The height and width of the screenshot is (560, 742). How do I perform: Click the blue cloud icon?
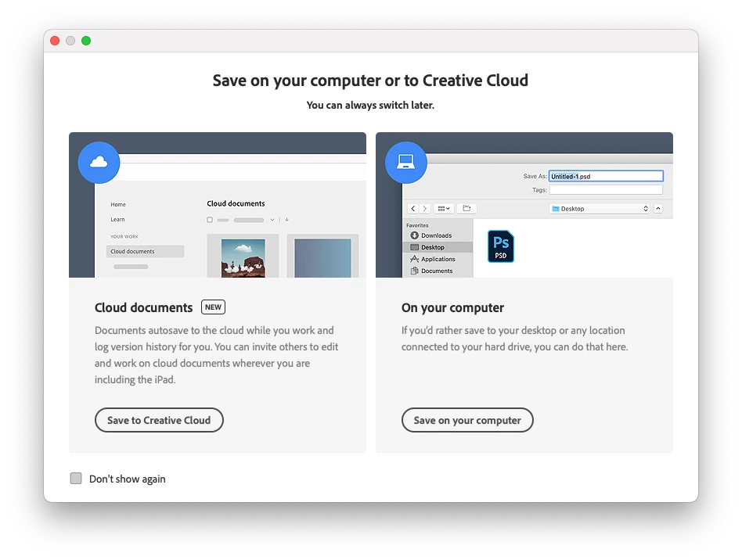[99, 162]
